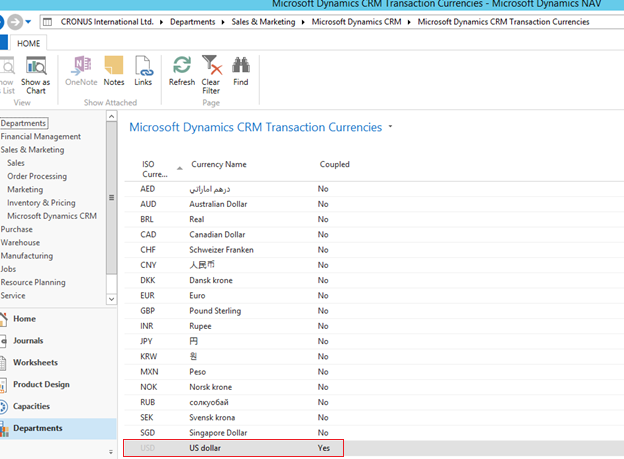Viewport: 624px width, 459px height.
Task: Open Financial Management in navigation tree
Action: point(41,137)
